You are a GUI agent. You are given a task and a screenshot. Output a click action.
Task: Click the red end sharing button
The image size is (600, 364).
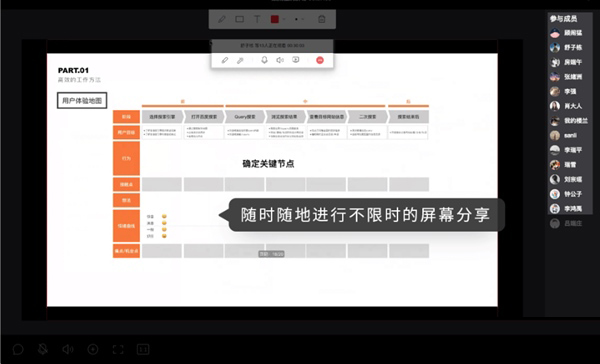click(x=320, y=60)
